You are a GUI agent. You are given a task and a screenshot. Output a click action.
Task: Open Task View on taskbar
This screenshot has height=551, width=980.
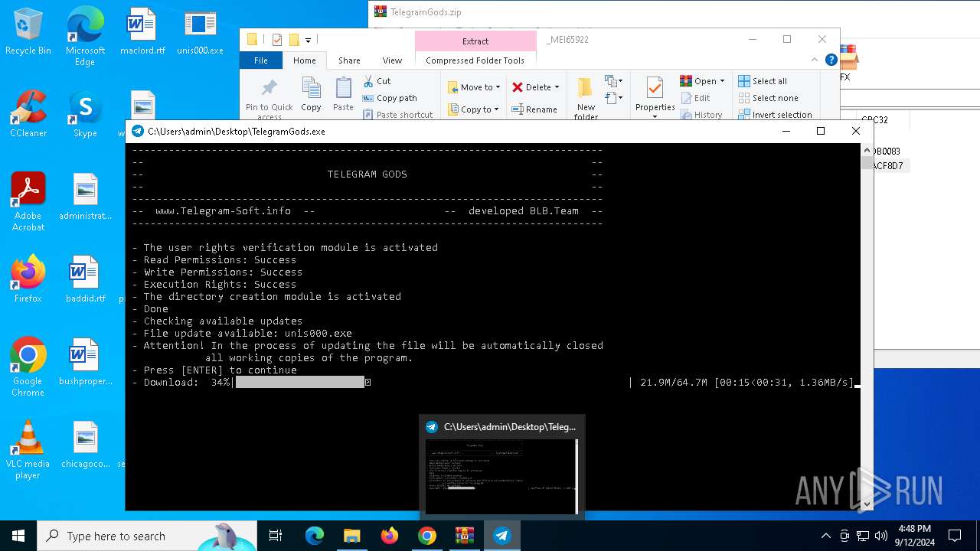276,536
